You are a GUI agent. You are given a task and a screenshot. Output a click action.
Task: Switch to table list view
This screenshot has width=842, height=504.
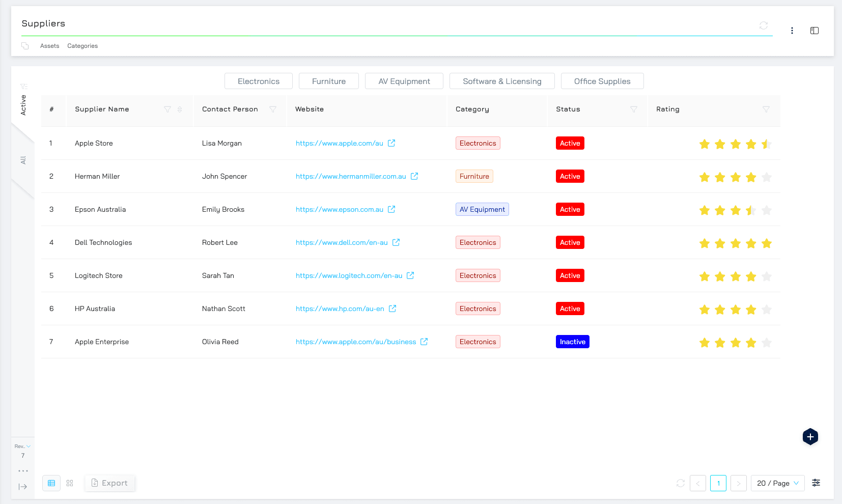[x=51, y=483]
